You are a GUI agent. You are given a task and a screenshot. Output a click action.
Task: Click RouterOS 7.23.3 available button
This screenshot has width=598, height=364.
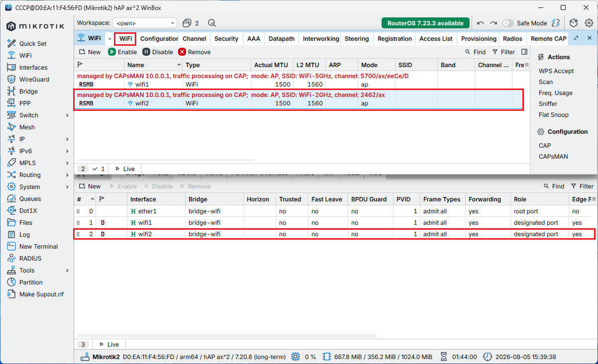coord(425,23)
